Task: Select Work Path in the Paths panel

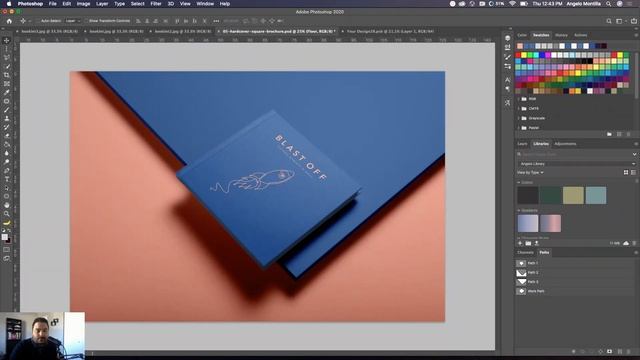Action: click(575, 291)
